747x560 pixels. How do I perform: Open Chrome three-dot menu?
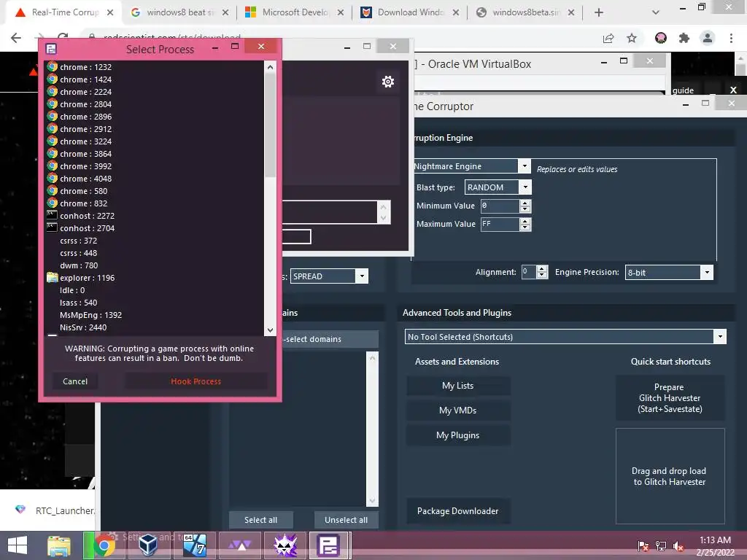[731, 38]
